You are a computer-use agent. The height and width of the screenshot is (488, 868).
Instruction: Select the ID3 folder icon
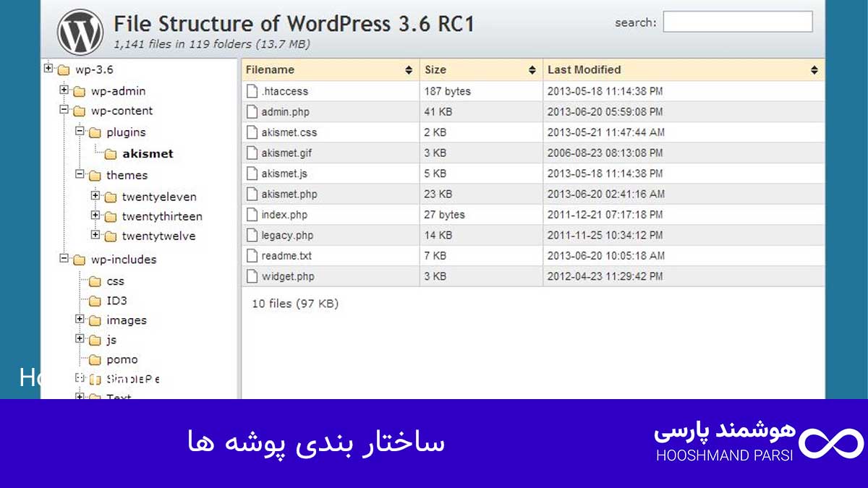point(95,301)
